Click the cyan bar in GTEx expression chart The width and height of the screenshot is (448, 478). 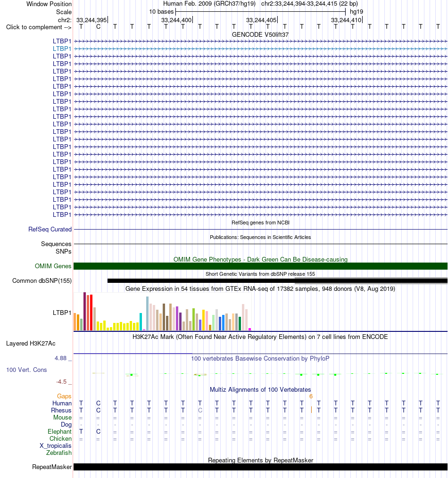pyautogui.click(x=141, y=321)
